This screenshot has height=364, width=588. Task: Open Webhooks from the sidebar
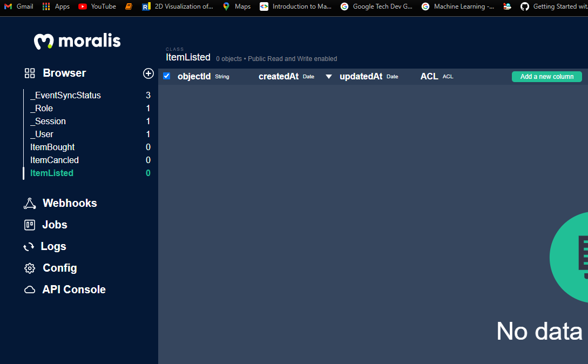pos(70,203)
